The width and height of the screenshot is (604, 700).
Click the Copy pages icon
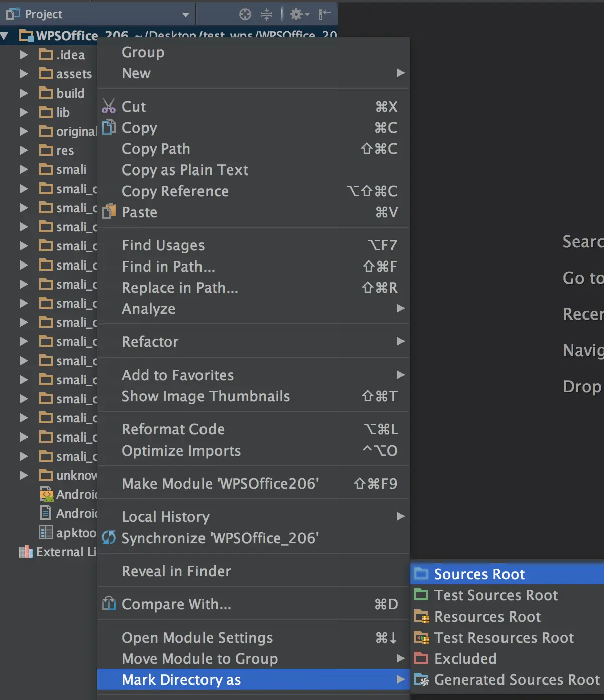(x=109, y=127)
